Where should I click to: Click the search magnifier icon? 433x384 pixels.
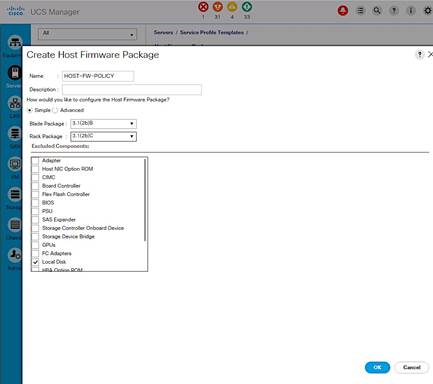pyautogui.click(x=377, y=11)
